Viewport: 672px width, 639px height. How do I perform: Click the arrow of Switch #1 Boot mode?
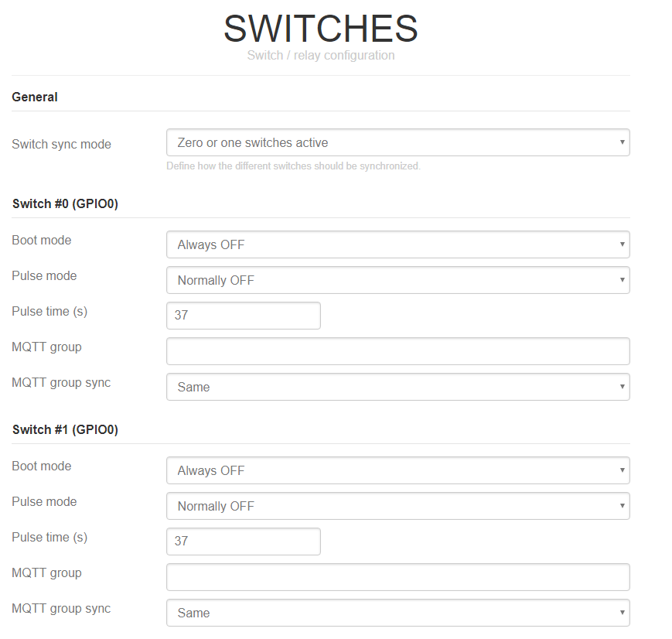pyautogui.click(x=622, y=470)
